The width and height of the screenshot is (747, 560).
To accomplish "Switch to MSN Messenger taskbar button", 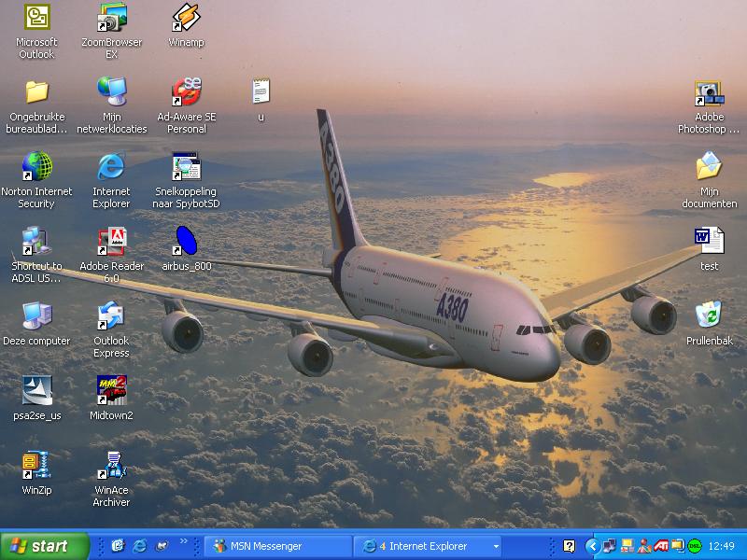I will pos(277,546).
